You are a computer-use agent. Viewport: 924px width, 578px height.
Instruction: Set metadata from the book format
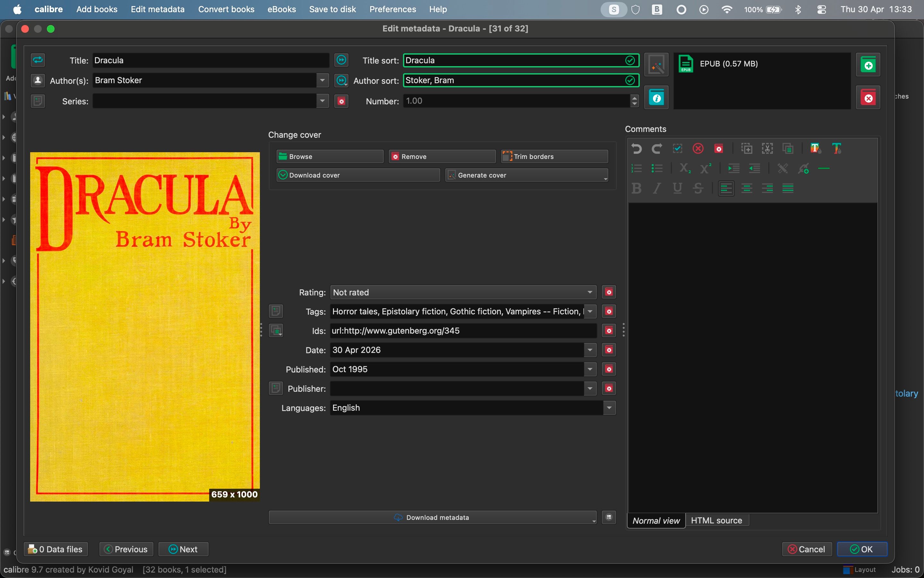(x=656, y=98)
